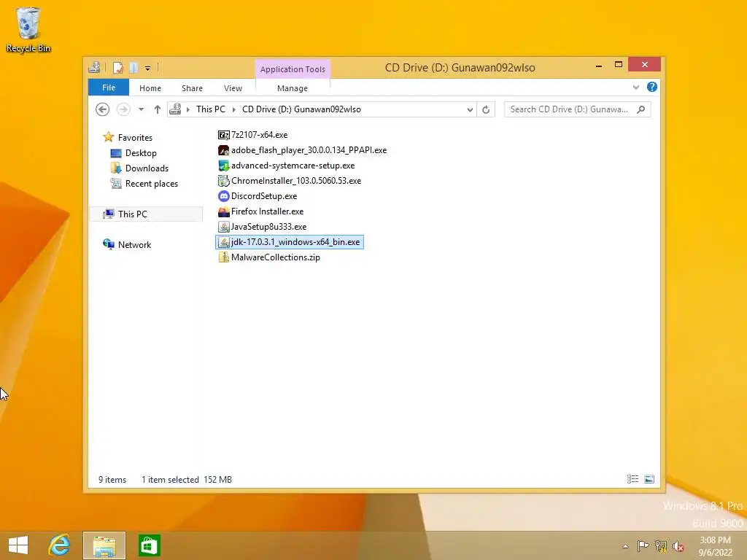Screen dimensions: 747x560
Task: Click the 7-Zip file icon
Action: (x=223, y=135)
